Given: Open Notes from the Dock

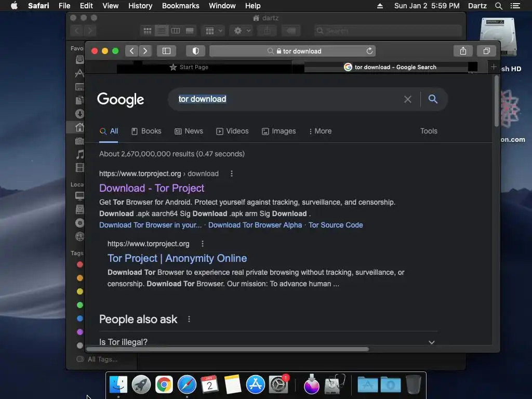Looking at the screenshot, I should tap(232, 385).
